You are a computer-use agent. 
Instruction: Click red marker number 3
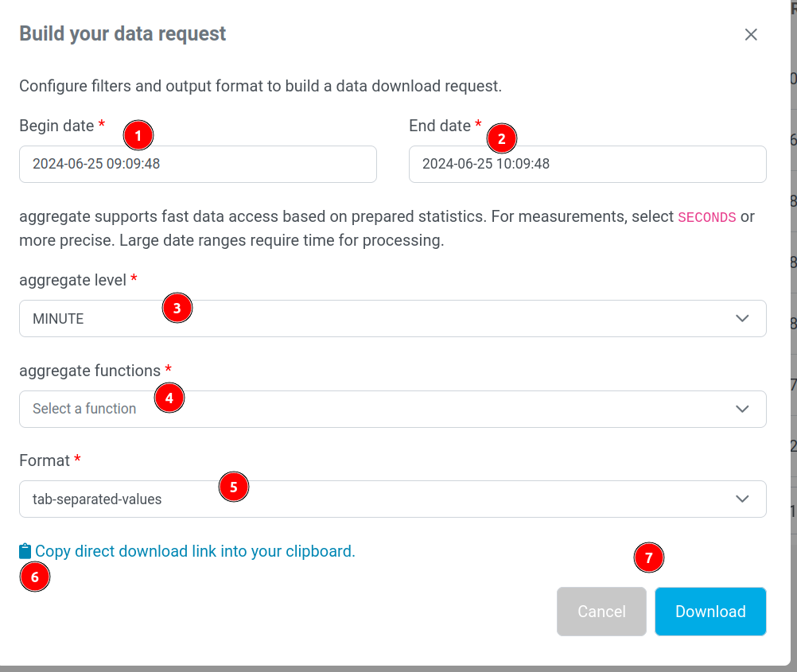click(x=177, y=308)
